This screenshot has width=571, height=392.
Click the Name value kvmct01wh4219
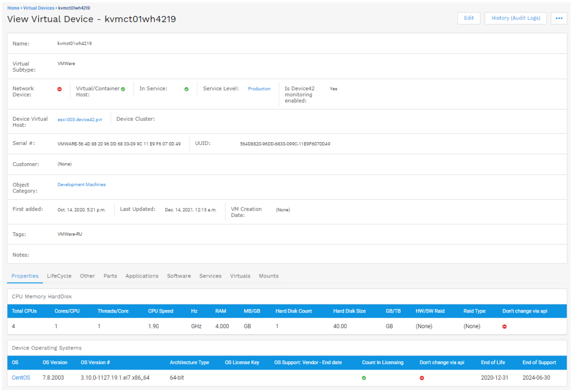pyautogui.click(x=75, y=43)
